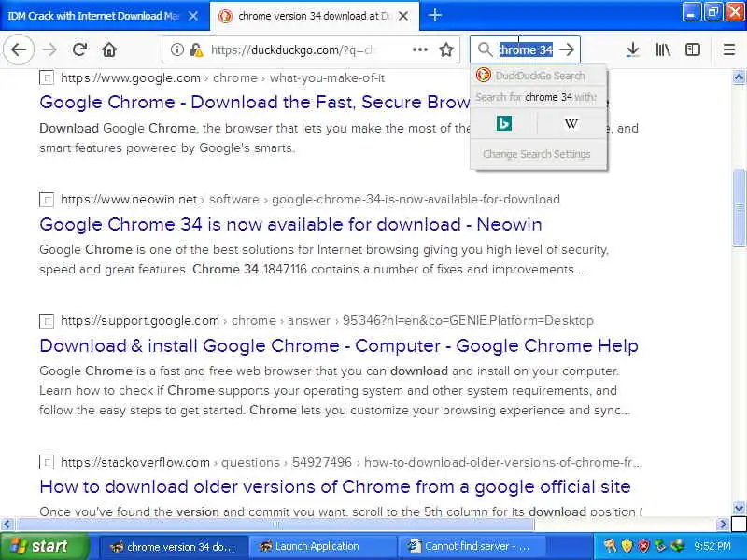Click vertical scrollbar up arrow

click(x=739, y=77)
